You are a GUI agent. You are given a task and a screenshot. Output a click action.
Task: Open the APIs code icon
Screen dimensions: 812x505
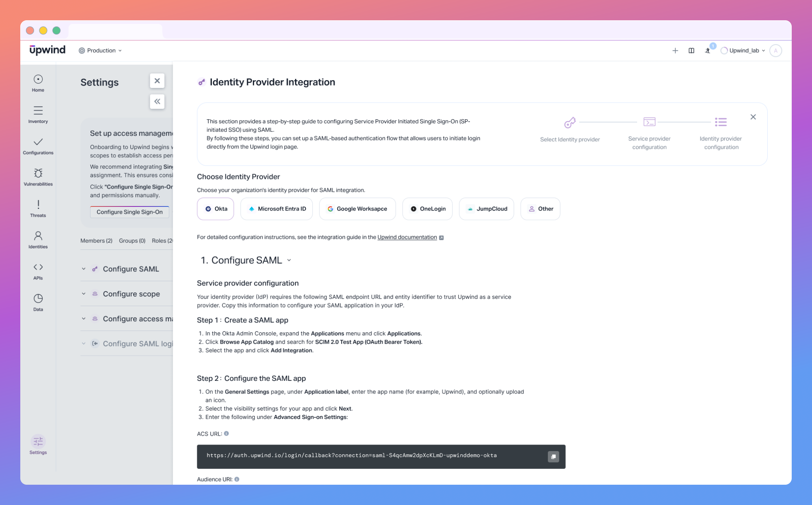38,271
